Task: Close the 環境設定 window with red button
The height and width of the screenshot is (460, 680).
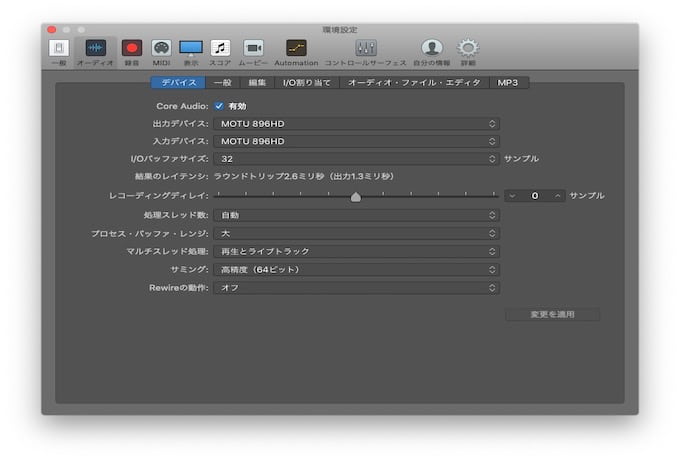Action: (x=52, y=29)
